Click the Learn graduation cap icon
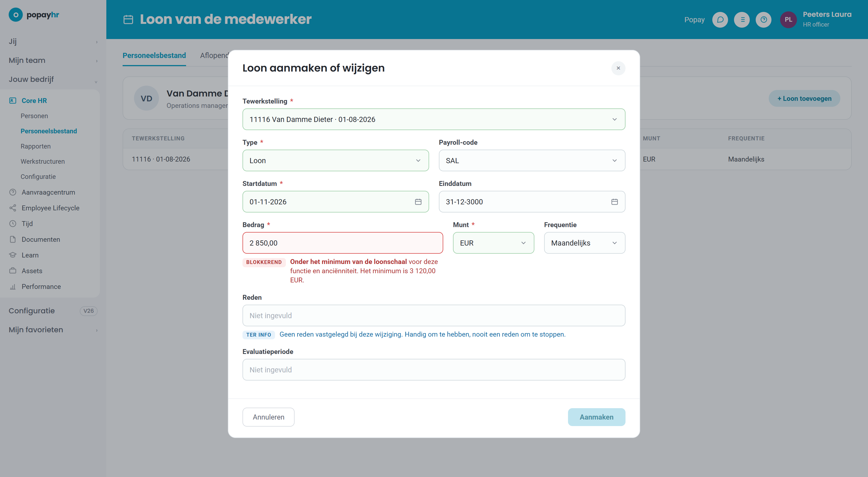 (13, 255)
